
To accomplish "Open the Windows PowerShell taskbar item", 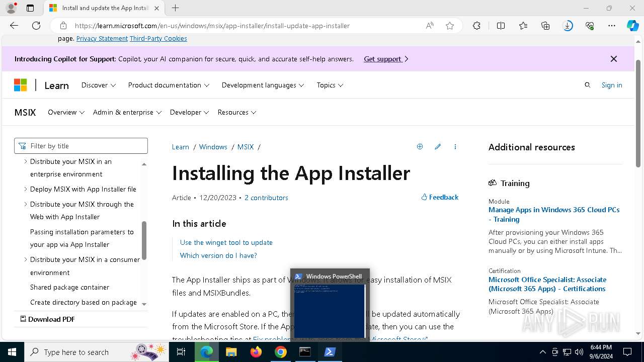I will [330, 352].
